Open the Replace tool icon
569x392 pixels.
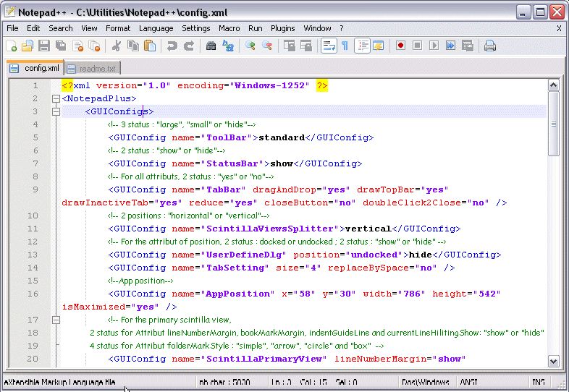click(228, 46)
